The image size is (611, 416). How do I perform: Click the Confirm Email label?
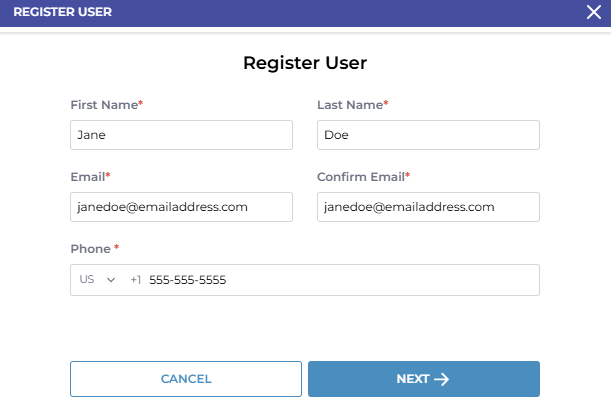pyautogui.click(x=360, y=177)
